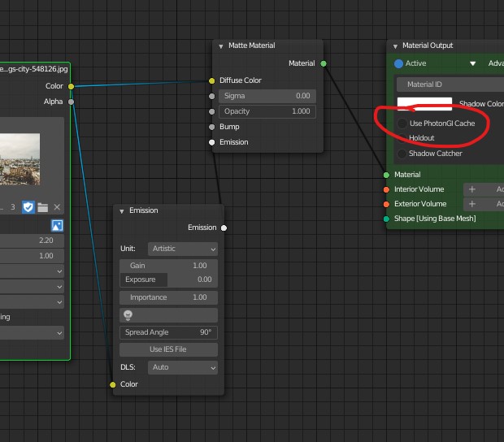The image size is (504, 442).
Task: Click the plus icon beside Interior Volume
Action: point(472,189)
